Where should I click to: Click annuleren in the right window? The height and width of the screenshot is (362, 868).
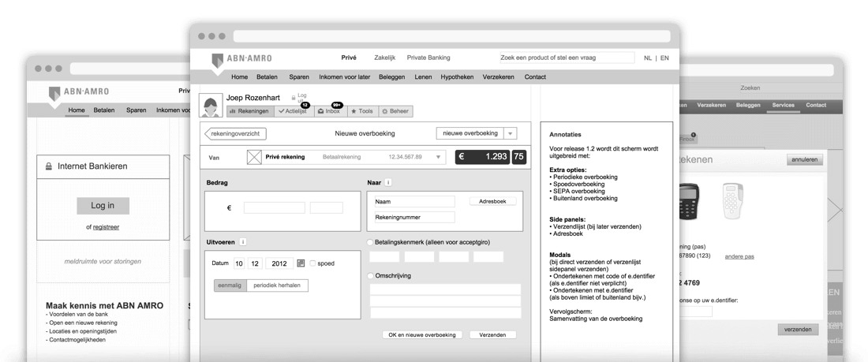coord(805,160)
